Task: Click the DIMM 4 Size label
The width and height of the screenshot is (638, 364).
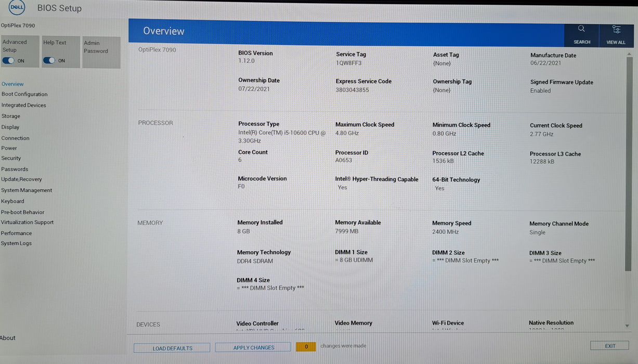Action: (253, 280)
